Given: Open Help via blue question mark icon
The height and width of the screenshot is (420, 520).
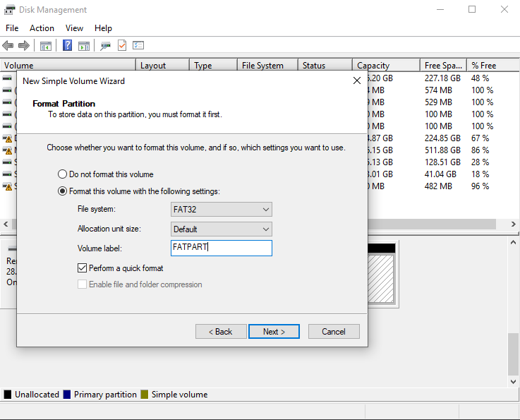Looking at the screenshot, I should pyautogui.click(x=68, y=46).
